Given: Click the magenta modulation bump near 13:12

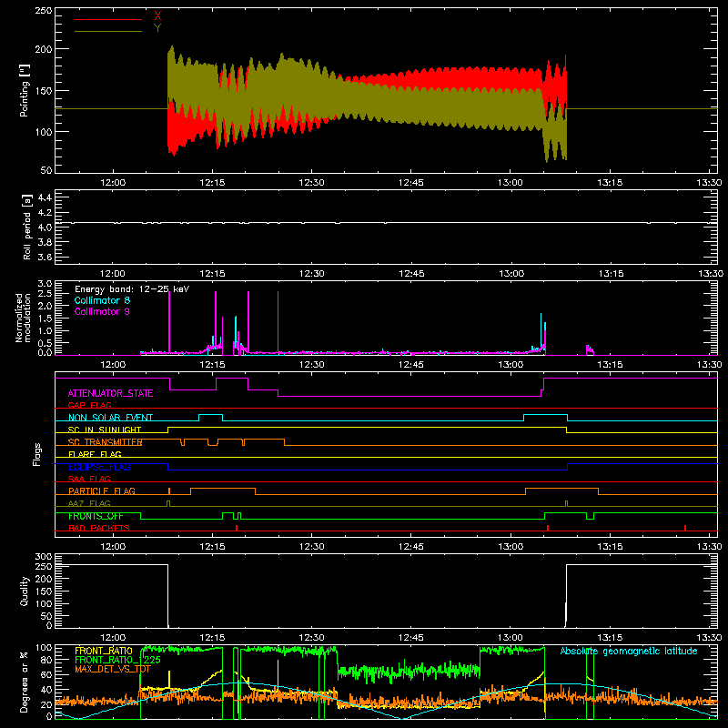Looking at the screenshot, I should coord(590,350).
